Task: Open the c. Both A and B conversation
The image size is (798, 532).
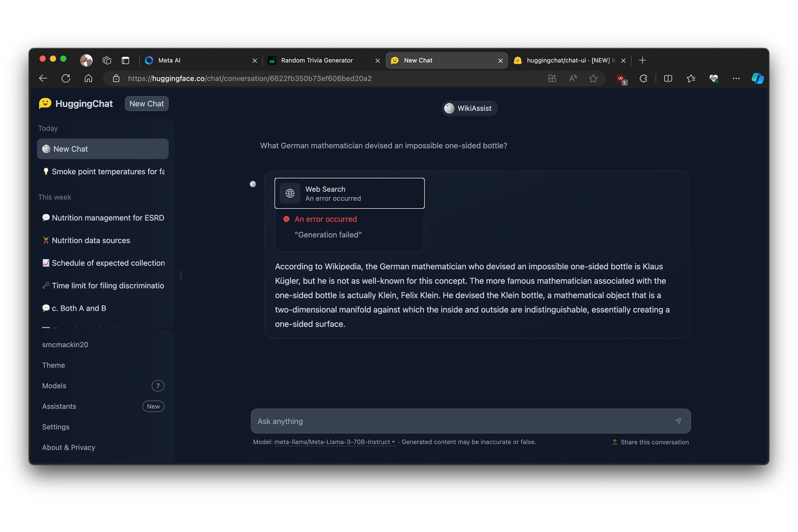Action: point(102,308)
